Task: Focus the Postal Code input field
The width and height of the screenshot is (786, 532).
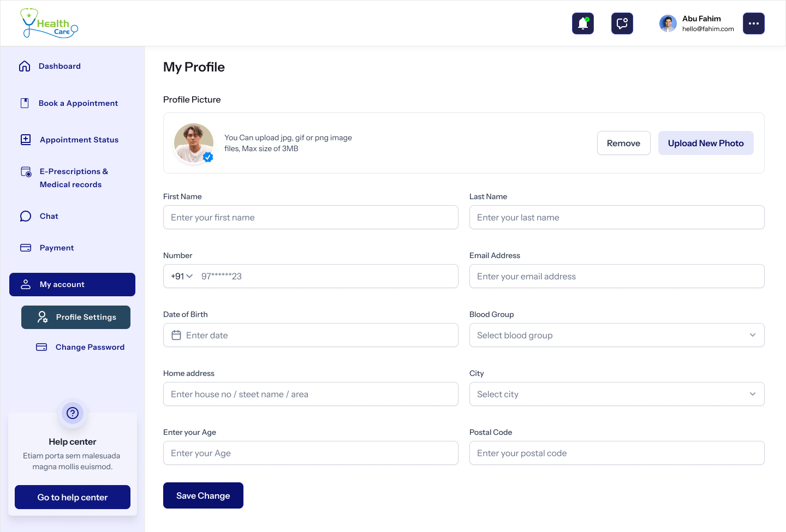Action: 617,453
